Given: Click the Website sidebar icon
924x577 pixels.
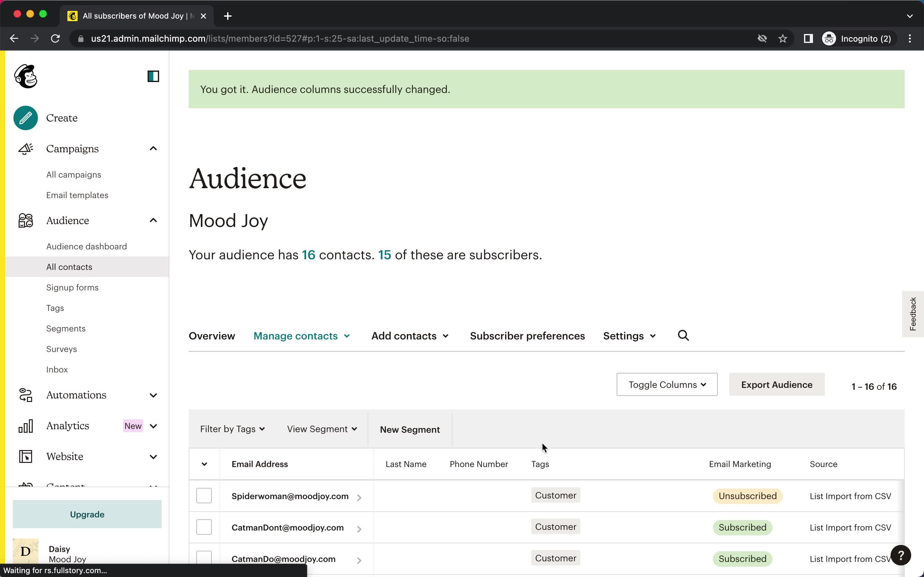Looking at the screenshot, I should [25, 456].
